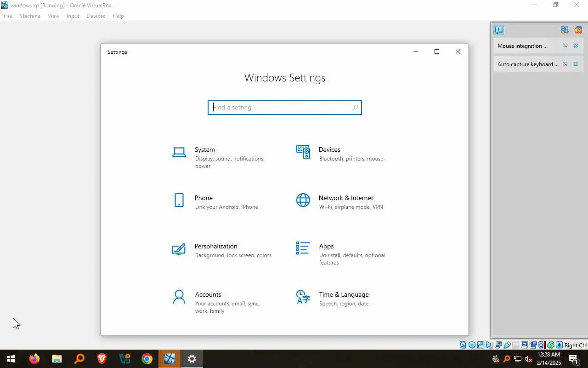Open Accounts settings person icon
The height and width of the screenshot is (368, 588).
pos(179,297)
